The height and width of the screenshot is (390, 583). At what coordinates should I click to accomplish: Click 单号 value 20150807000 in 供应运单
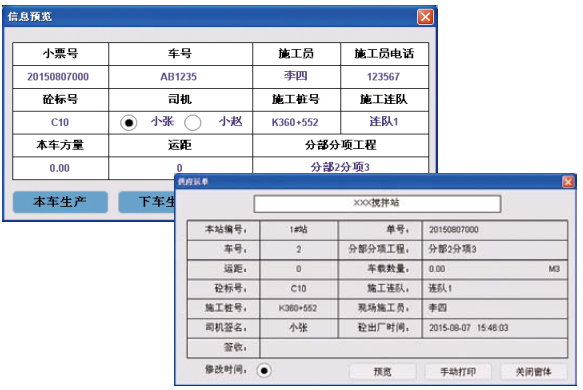click(x=454, y=230)
